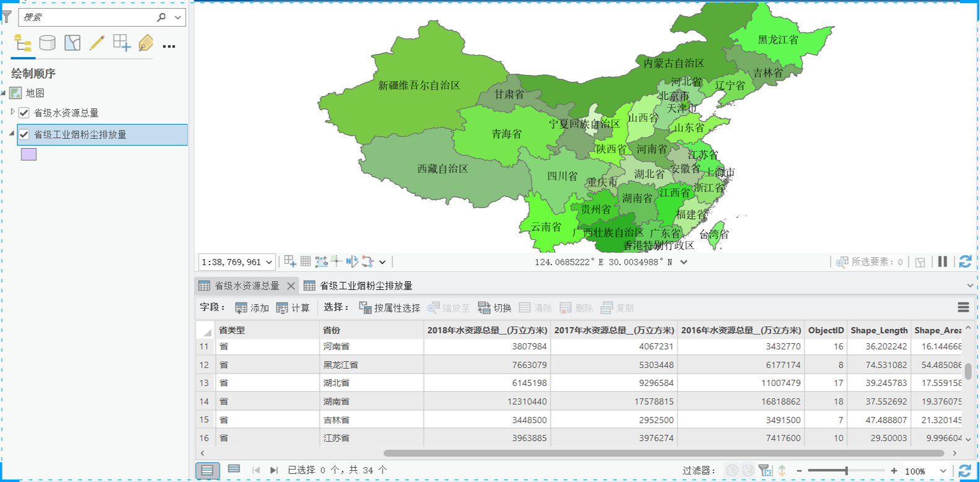Show all records view button

pos(207,470)
